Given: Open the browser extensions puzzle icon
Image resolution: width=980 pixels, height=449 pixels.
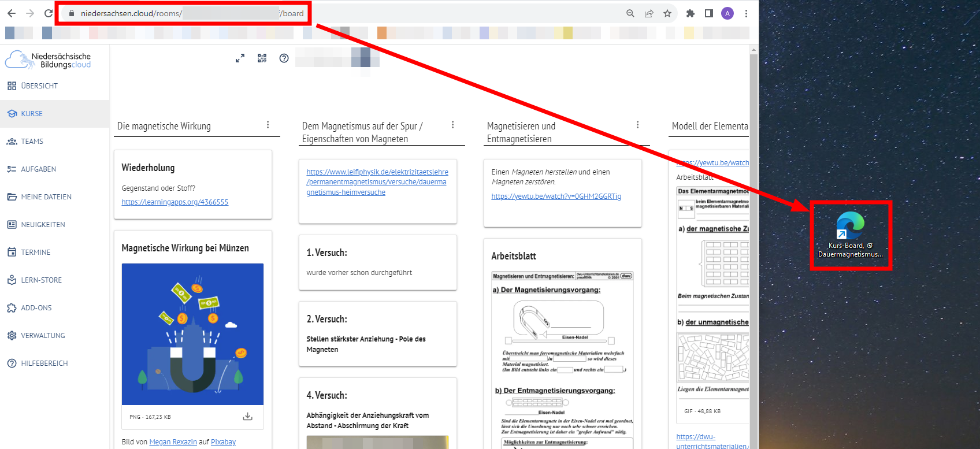Looking at the screenshot, I should 690,13.
